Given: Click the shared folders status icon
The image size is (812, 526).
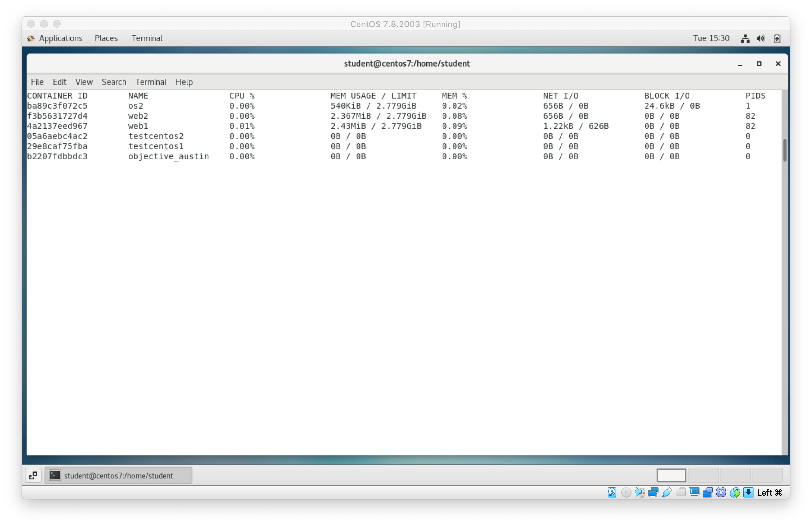Looking at the screenshot, I should click(x=680, y=492).
